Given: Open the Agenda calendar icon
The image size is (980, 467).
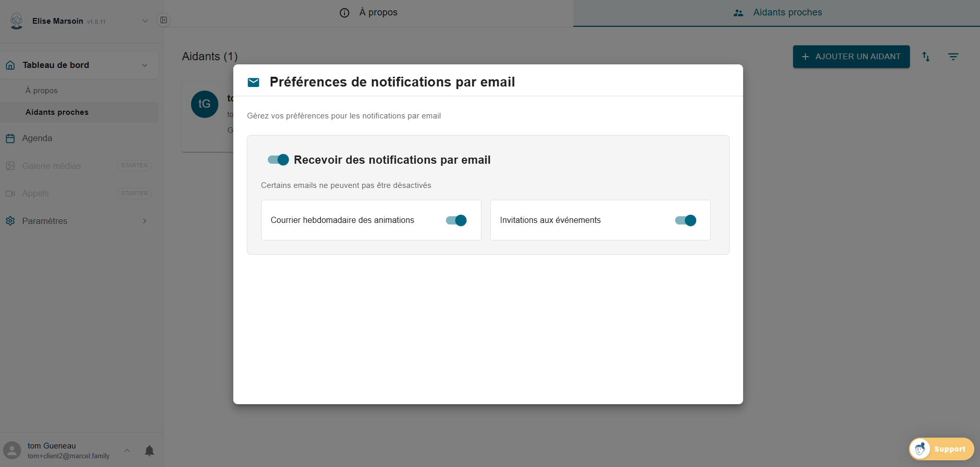Looking at the screenshot, I should (10, 138).
